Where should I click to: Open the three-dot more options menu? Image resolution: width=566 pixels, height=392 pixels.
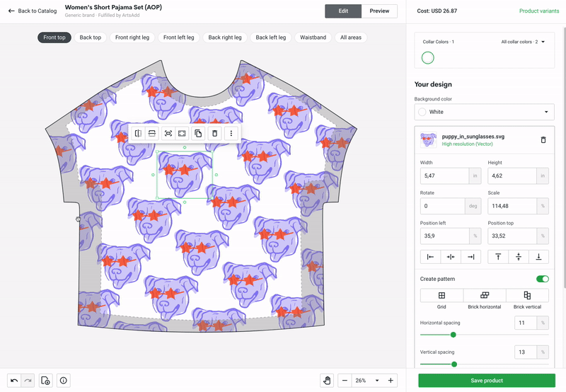click(x=231, y=134)
